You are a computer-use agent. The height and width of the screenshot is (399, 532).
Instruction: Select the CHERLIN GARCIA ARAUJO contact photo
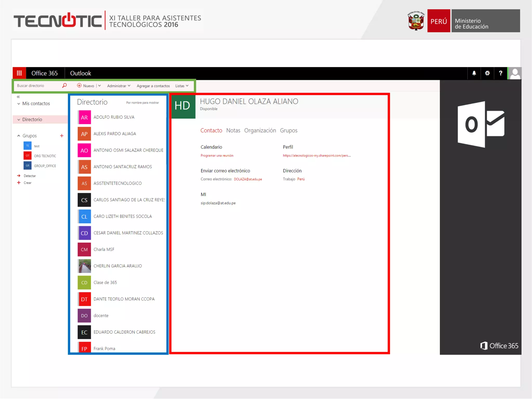point(84,266)
